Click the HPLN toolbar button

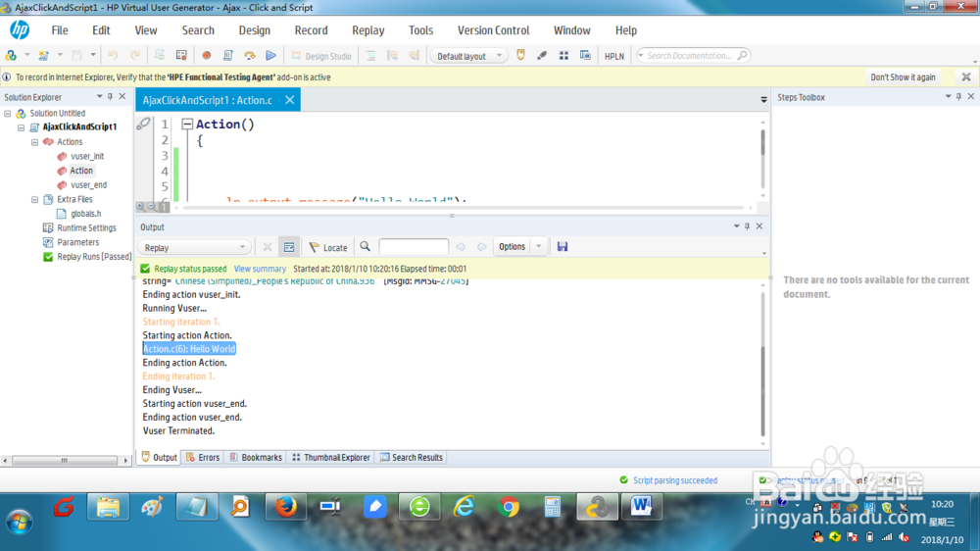coord(614,56)
